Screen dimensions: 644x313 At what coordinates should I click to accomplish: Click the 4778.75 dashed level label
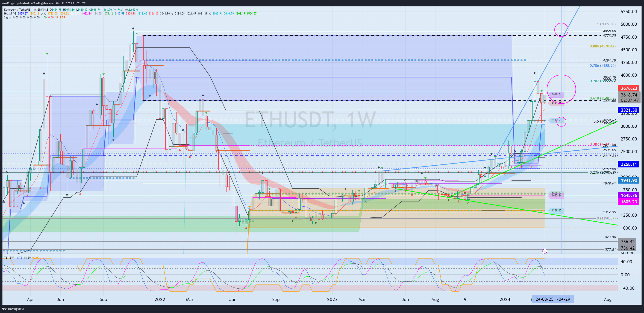(x=609, y=36)
